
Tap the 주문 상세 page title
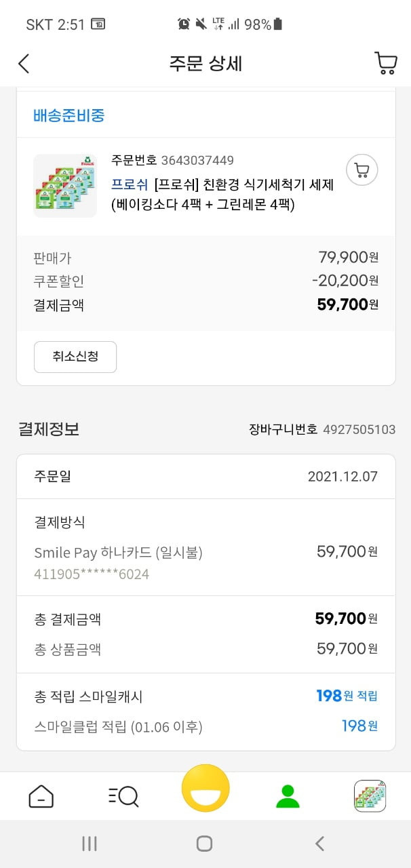[206, 64]
